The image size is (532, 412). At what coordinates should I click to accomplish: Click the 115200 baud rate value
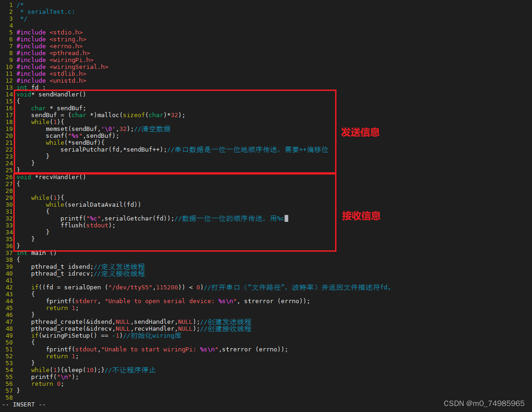(x=166, y=287)
